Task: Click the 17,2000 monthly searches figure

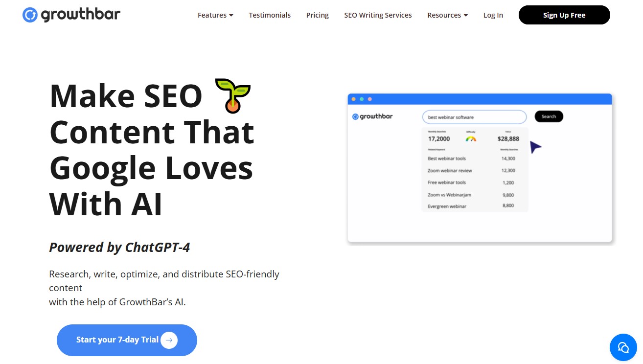Action: click(439, 139)
